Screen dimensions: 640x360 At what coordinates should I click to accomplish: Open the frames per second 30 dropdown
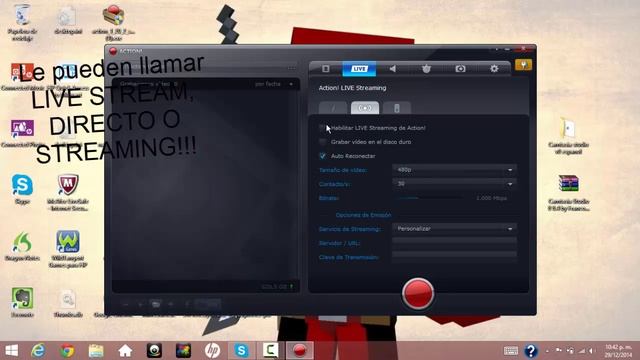click(454, 184)
